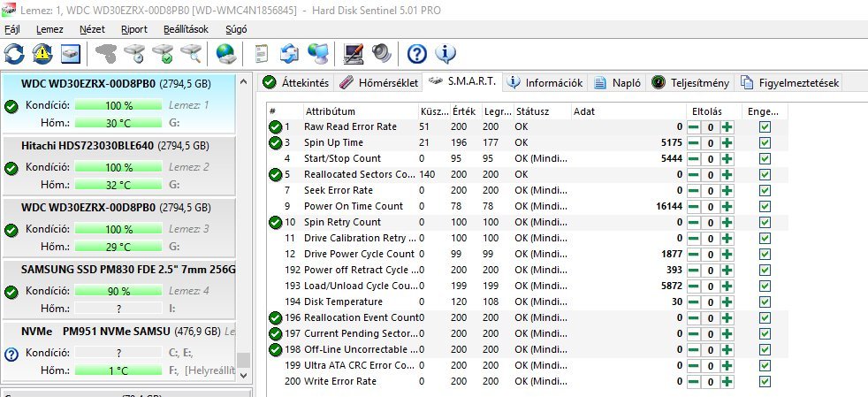Toggle enable checkbox for Power On Time Count

tap(765, 207)
